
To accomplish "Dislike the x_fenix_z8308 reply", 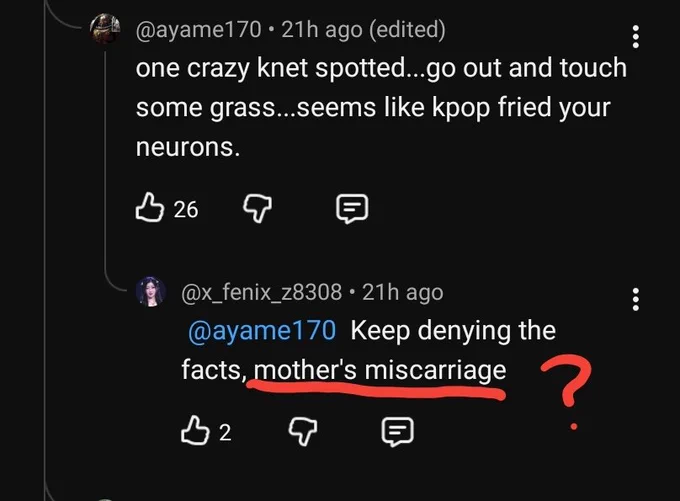I will (x=303, y=431).
